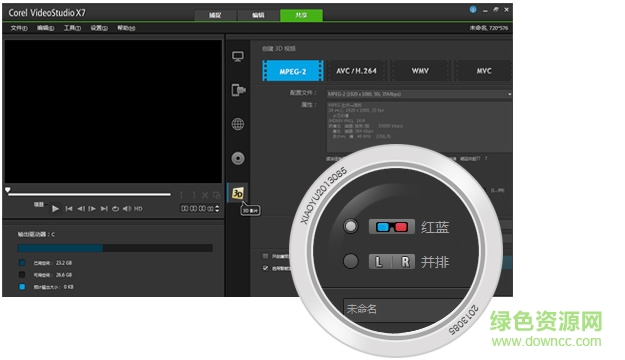Select the device export sidebar icon
625x360 pixels.
[x=238, y=90]
